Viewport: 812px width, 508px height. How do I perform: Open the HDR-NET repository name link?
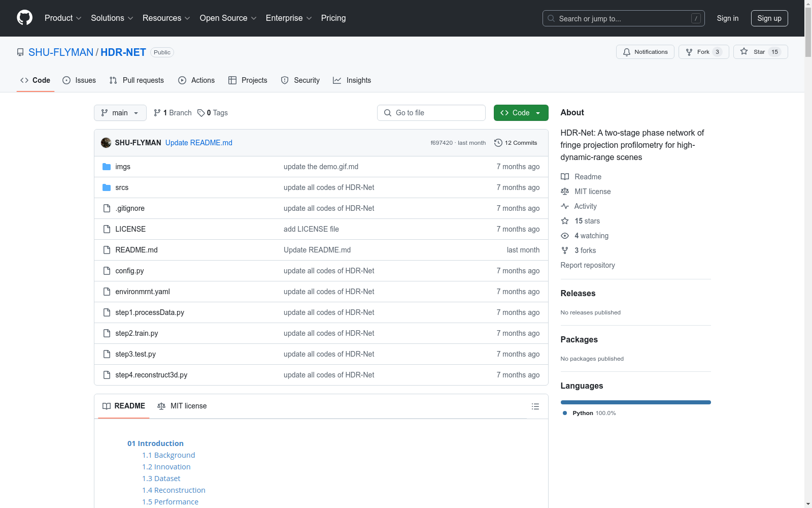(x=123, y=52)
